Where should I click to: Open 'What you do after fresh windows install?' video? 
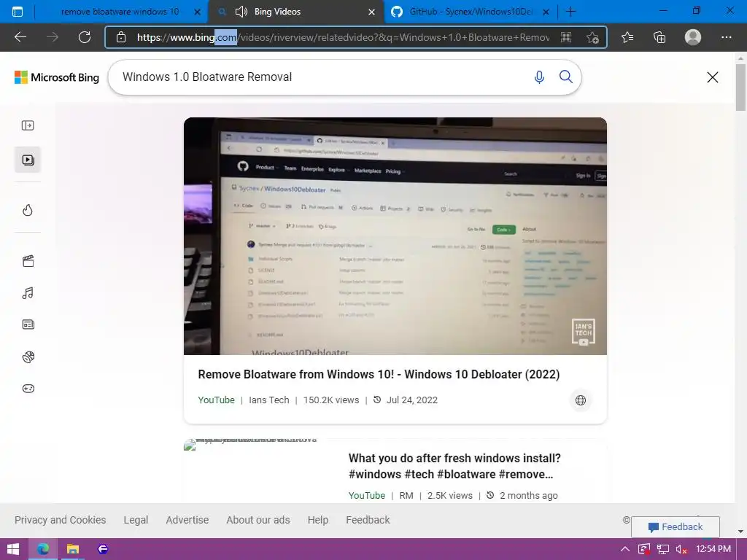point(454,466)
